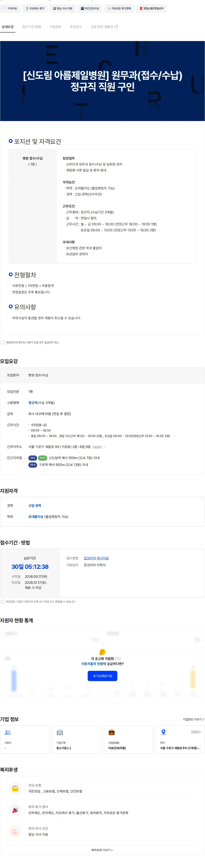Click the 리프레시 휴가 benefit tag
The width and height of the screenshot is (205, 868).
pyautogui.click(x=35, y=8)
